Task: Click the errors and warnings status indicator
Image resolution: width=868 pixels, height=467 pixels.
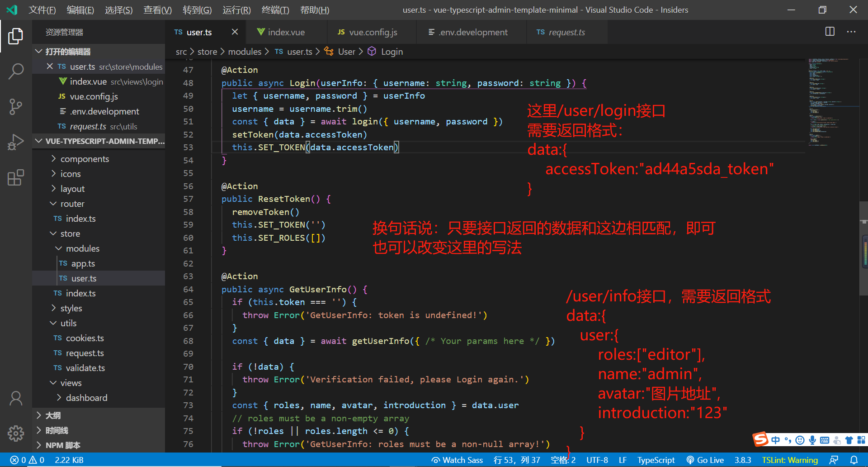Action: coord(27,460)
